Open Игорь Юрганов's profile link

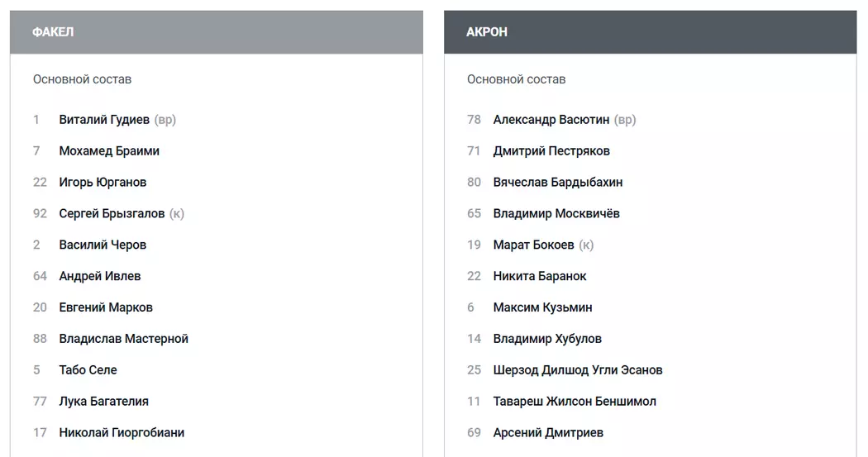tap(103, 183)
